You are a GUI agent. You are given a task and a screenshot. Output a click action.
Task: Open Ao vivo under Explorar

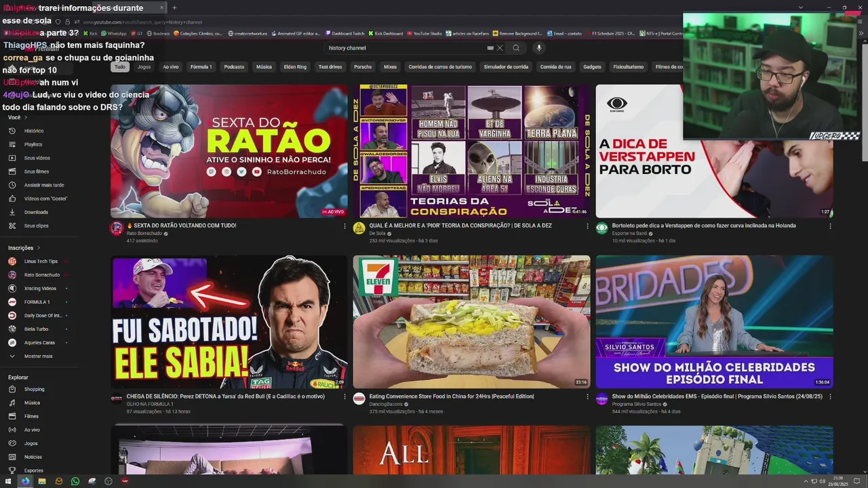[x=32, y=430]
